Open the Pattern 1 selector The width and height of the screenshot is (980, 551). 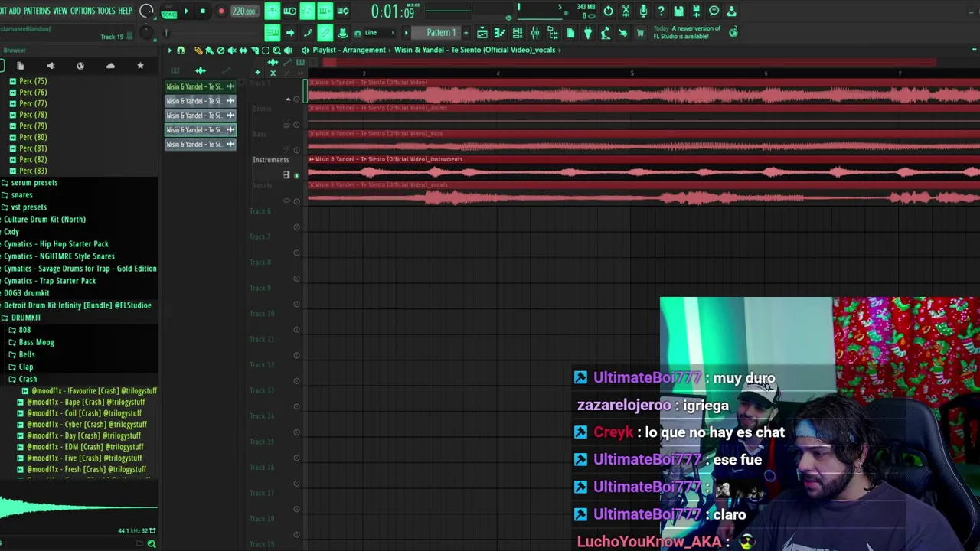(440, 33)
